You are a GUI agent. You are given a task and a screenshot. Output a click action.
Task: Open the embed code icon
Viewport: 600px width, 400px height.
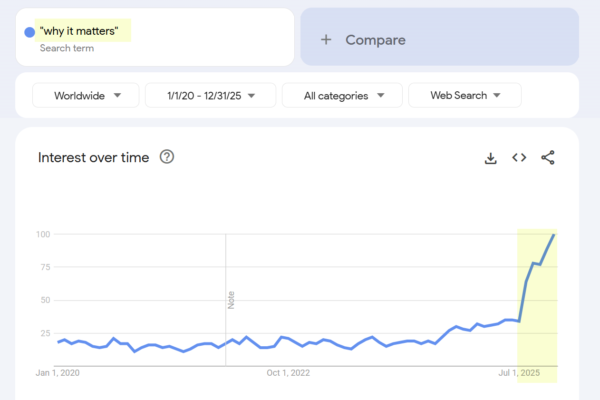point(519,158)
